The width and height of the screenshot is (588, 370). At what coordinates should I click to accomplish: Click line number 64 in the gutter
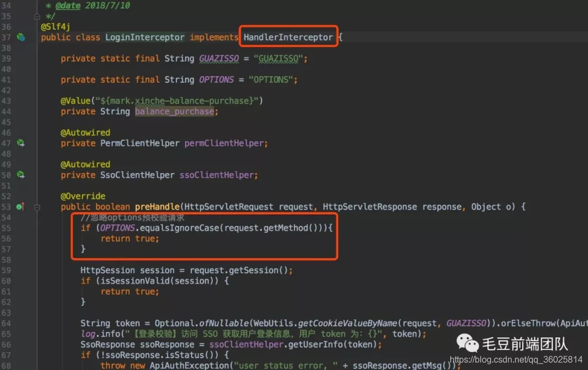(x=7, y=323)
